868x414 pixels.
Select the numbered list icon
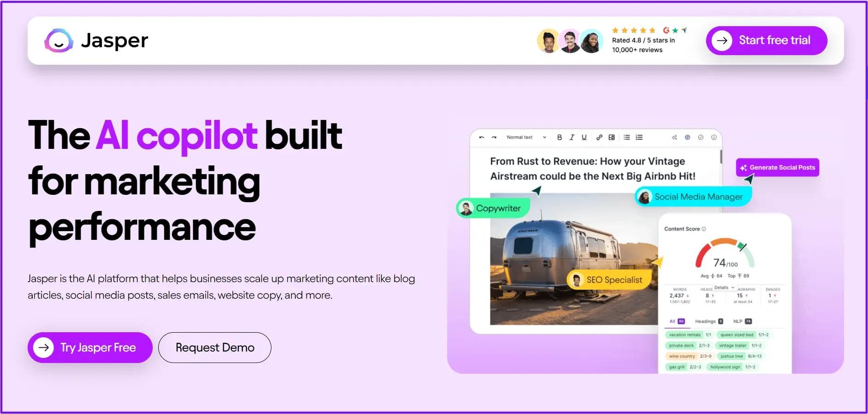click(639, 137)
